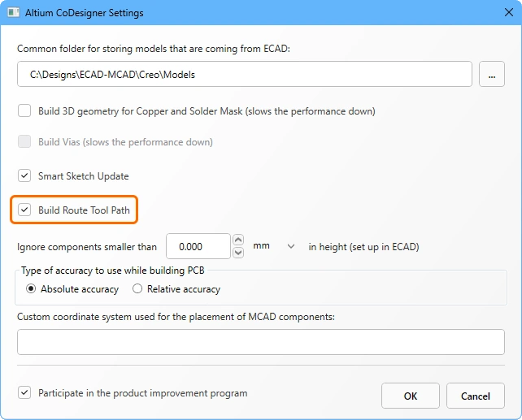
Task: Browse for models folder with ellipsis button
Action: (x=492, y=74)
